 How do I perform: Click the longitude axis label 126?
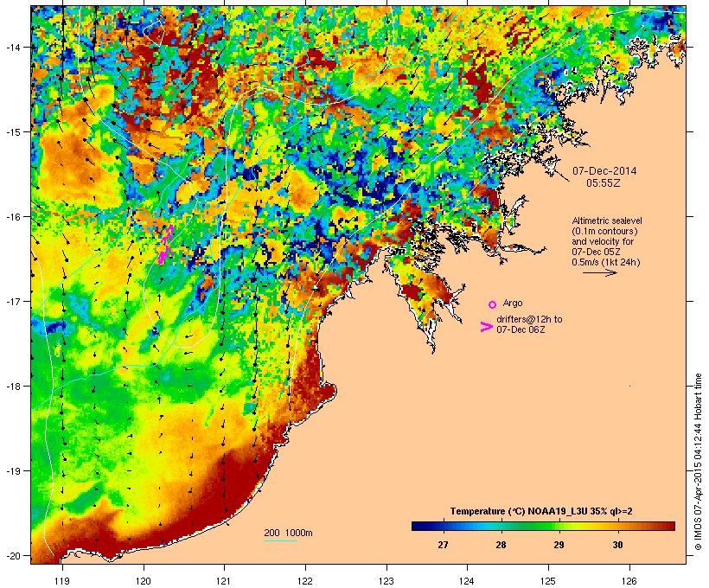(629, 581)
